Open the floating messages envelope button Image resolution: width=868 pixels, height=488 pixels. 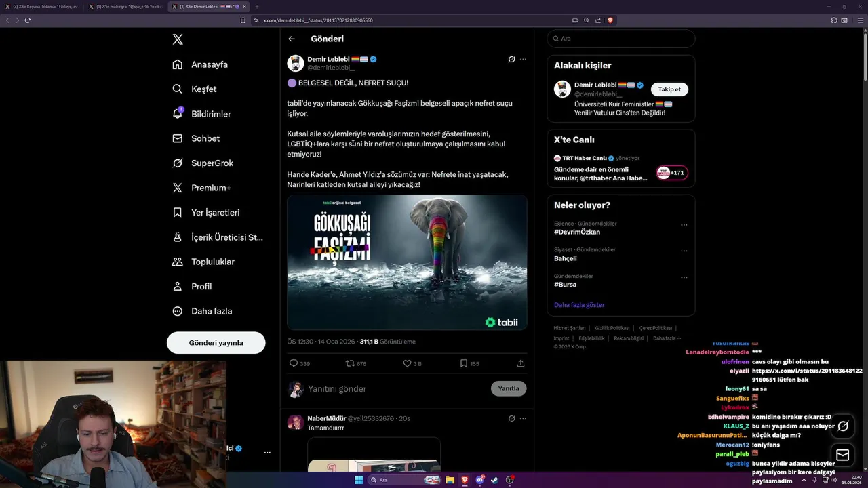coord(843,455)
